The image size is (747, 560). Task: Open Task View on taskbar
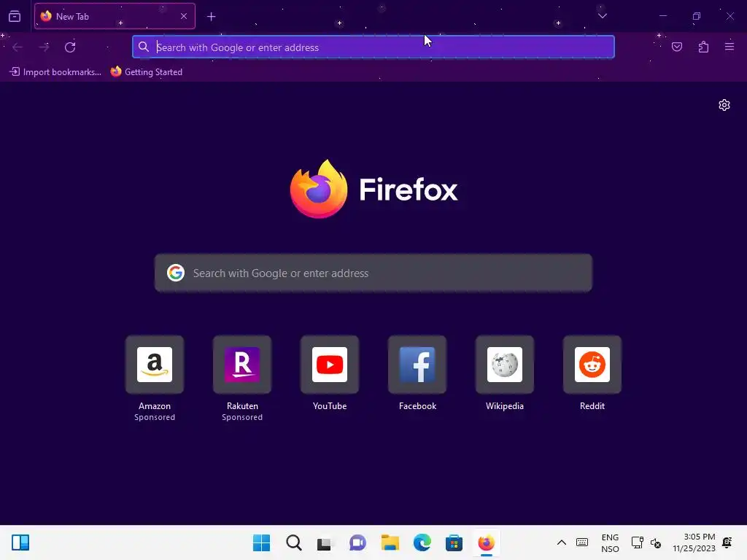(x=325, y=542)
